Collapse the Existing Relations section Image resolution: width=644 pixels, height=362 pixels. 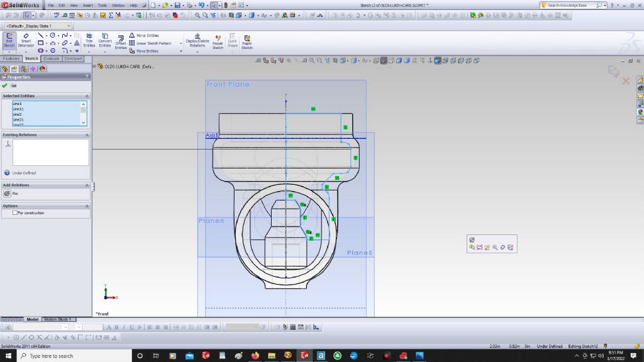87,134
